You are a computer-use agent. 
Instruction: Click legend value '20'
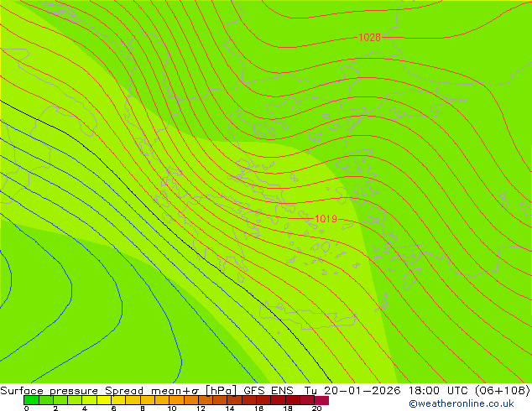pyautogui.click(x=316, y=408)
